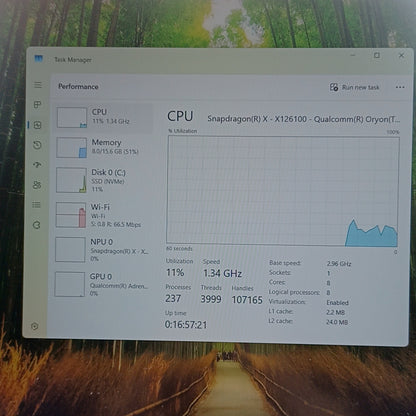This screenshot has height=416, width=416.
Task: Select the Memory performance entry
Action: [103, 147]
